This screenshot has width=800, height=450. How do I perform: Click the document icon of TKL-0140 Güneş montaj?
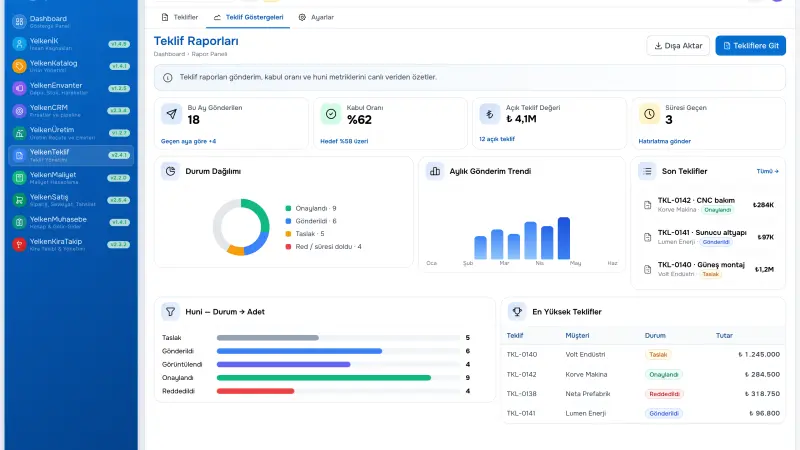[647, 269]
